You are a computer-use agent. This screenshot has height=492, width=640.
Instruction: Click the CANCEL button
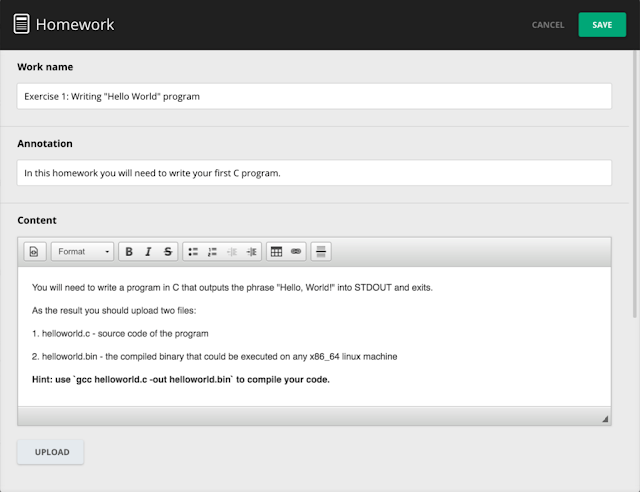pyautogui.click(x=548, y=25)
